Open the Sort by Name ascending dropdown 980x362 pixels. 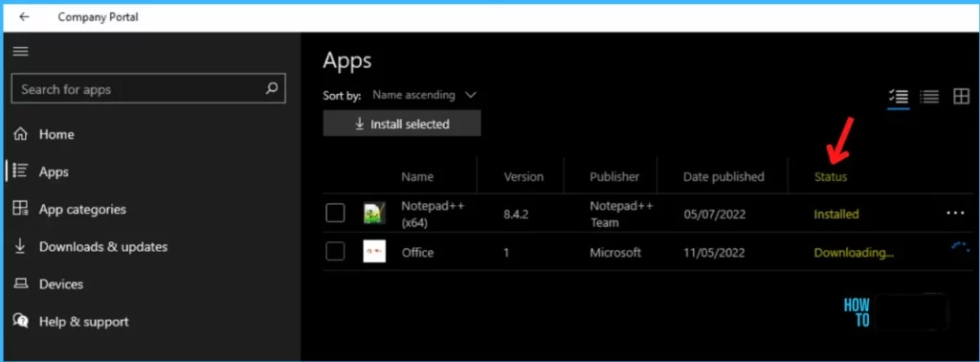(x=424, y=95)
